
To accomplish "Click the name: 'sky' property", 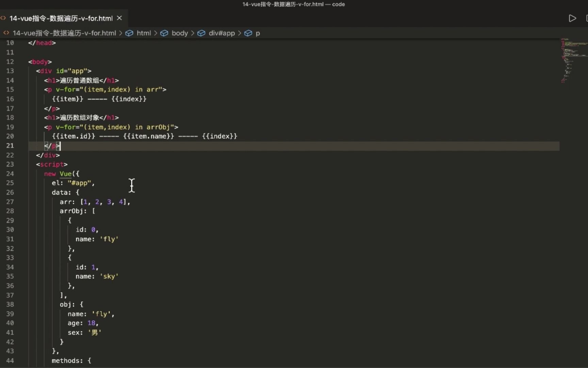I will click(97, 276).
